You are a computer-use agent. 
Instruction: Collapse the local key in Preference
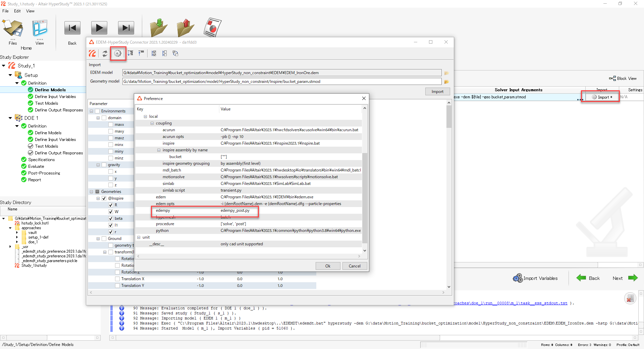tap(145, 116)
